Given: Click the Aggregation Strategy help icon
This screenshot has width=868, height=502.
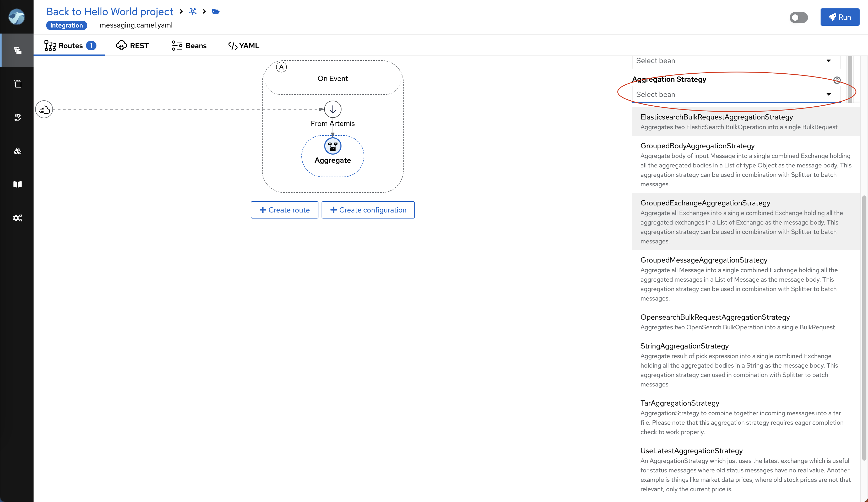Looking at the screenshot, I should pyautogui.click(x=837, y=80).
